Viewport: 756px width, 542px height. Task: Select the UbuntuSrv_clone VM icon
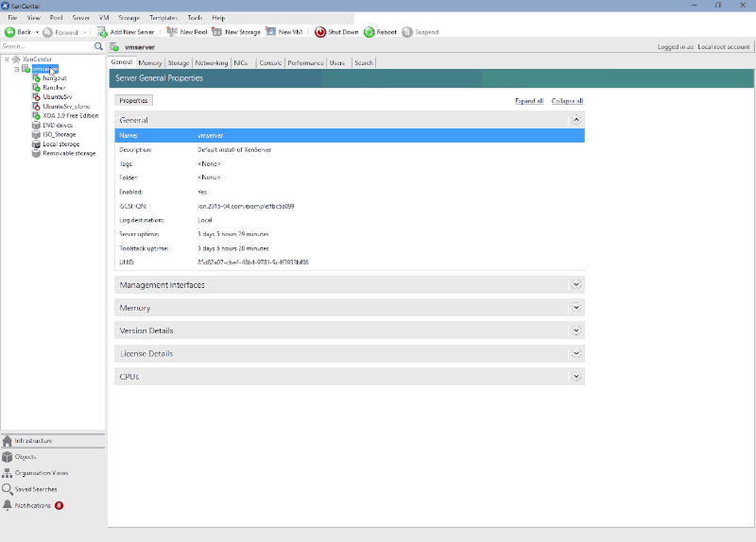pyautogui.click(x=36, y=106)
